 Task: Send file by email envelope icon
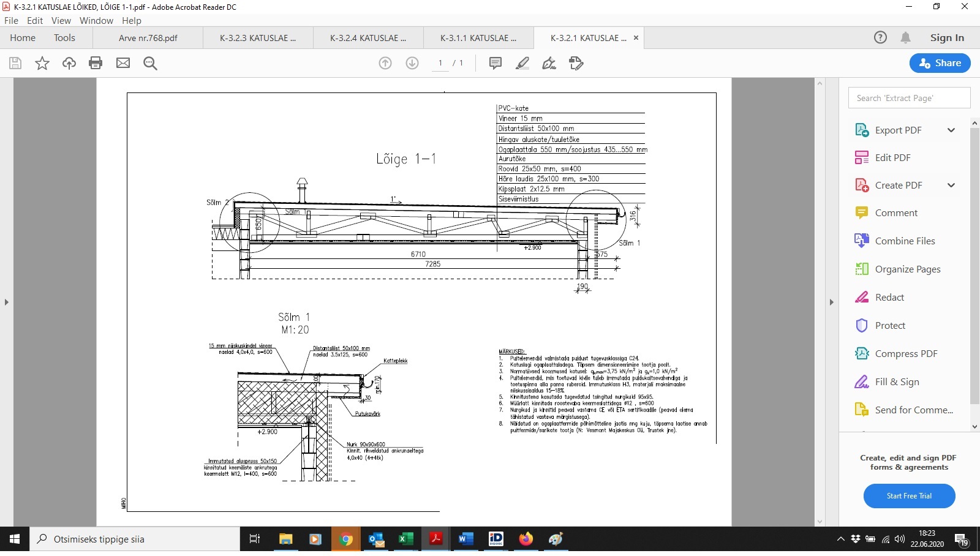[123, 63]
